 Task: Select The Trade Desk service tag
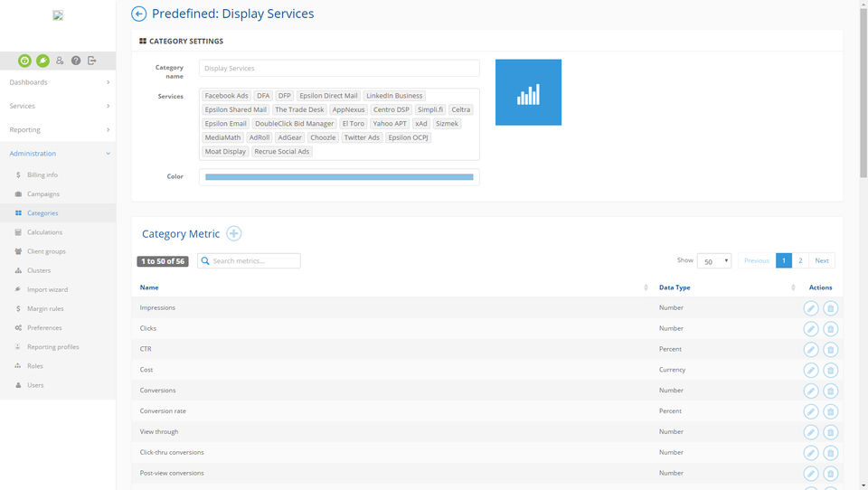pyautogui.click(x=299, y=109)
